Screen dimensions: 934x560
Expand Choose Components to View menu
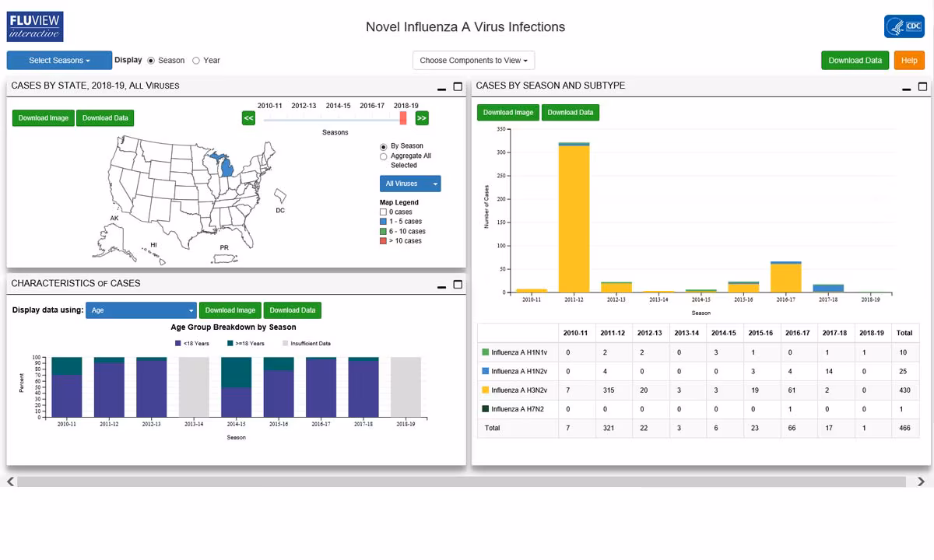(473, 61)
